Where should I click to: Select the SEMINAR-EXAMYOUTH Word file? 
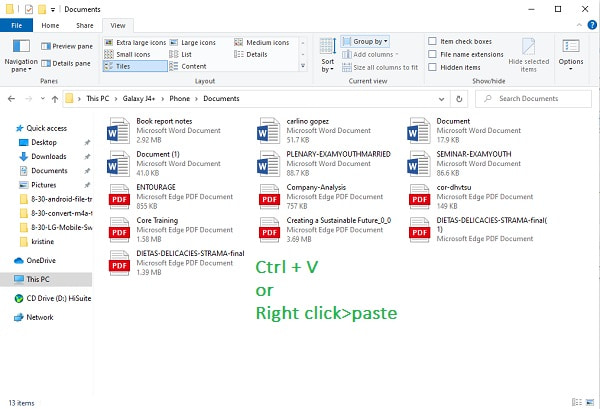[x=464, y=163]
